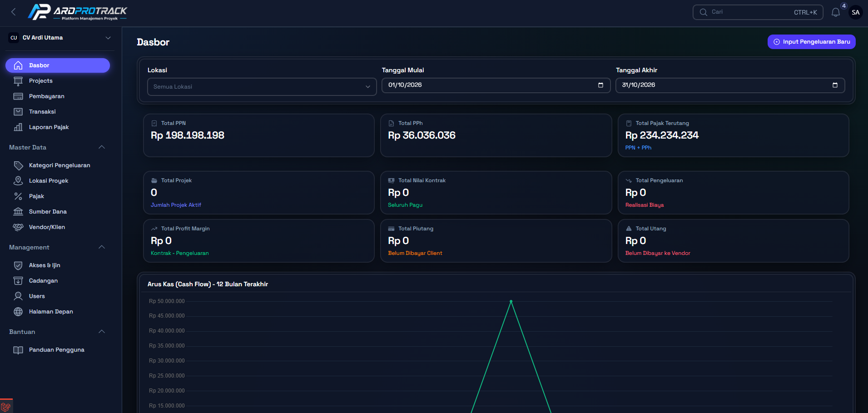Click the Halaman Depan globe icon

click(18, 312)
